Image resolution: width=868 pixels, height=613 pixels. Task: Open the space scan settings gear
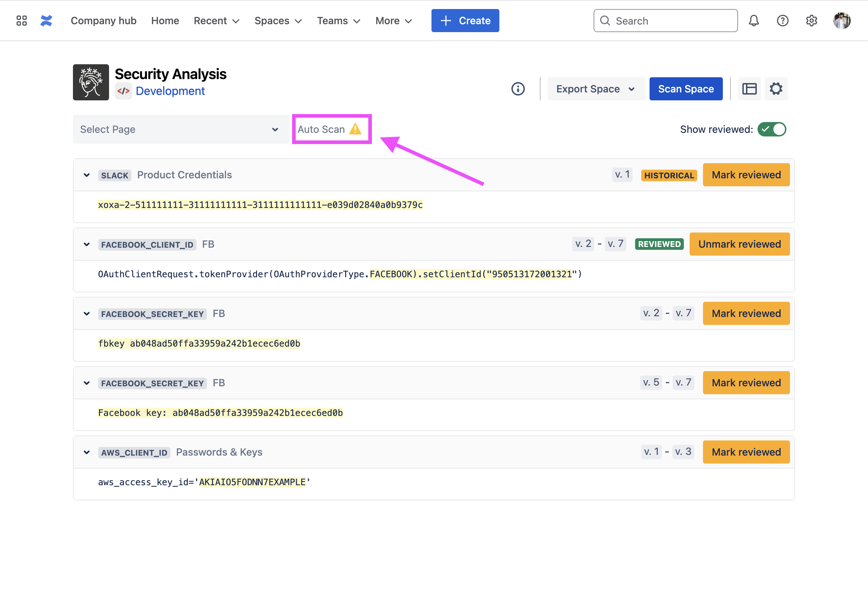coord(776,89)
